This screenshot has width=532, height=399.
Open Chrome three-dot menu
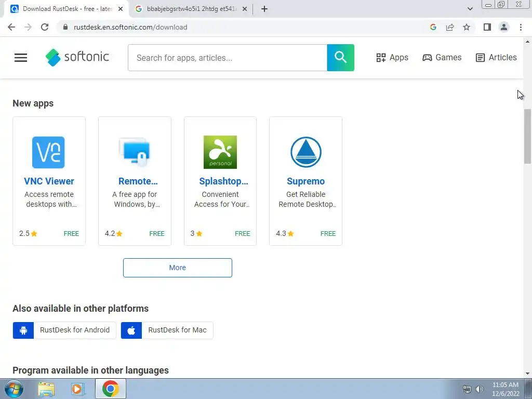(x=521, y=27)
